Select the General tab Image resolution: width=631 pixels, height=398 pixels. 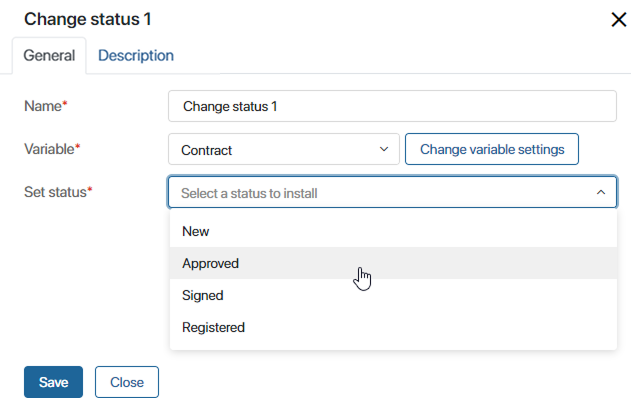click(49, 56)
